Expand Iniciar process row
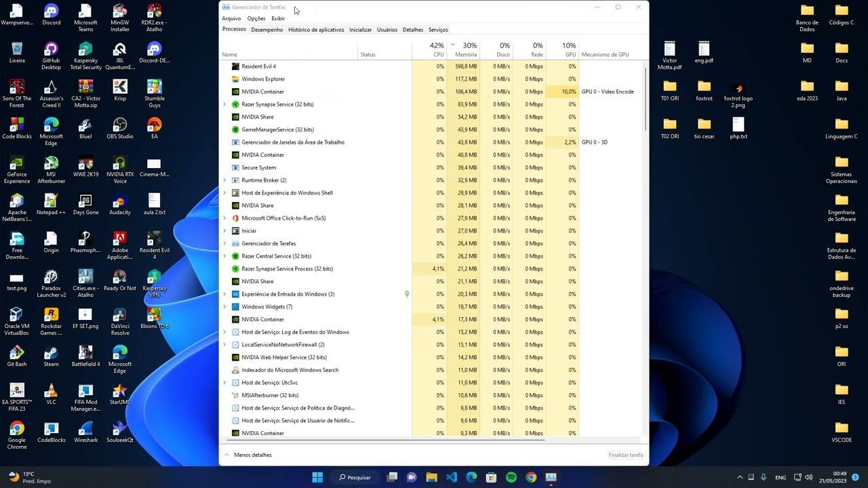868x488 pixels. (224, 231)
